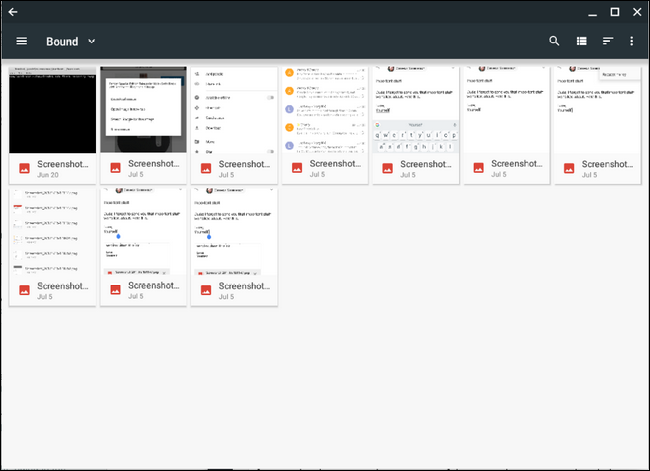Open the sort options icon

(608, 41)
